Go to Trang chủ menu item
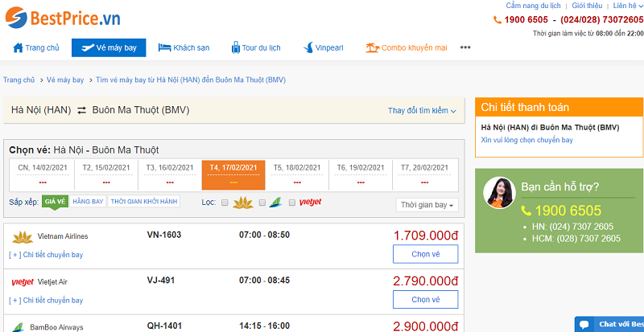This screenshot has height=332, width=644. click(x=36, y=47)
